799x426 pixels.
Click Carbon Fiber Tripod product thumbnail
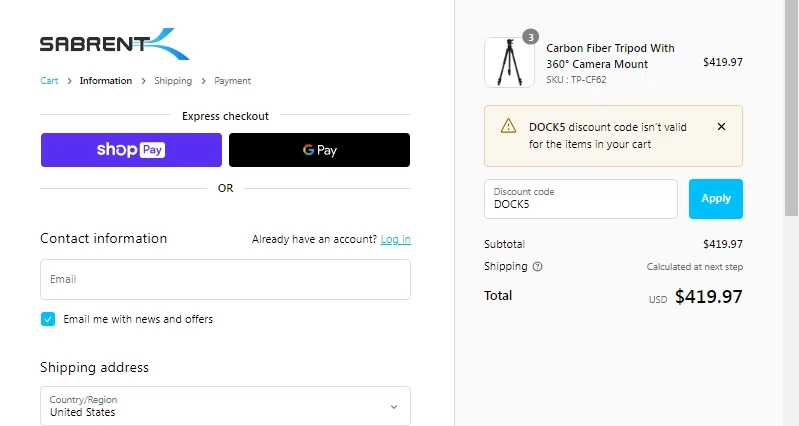[x=509, y=63]
